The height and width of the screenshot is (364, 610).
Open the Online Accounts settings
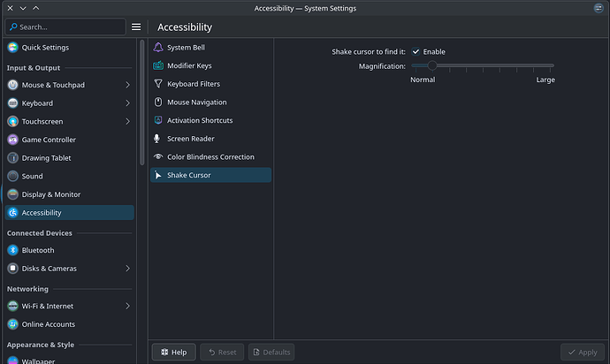(x=69, y=324)
